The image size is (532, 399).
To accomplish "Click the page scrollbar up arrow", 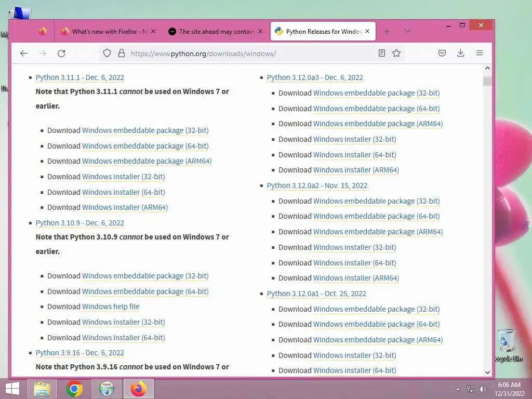I will coord(487,68).
